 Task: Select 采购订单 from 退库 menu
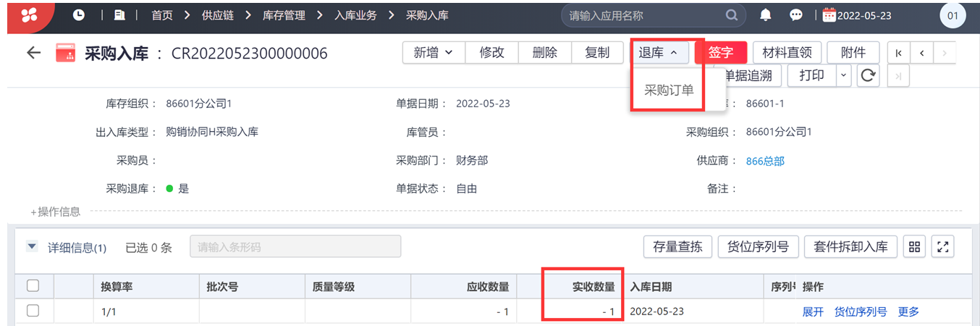(669, 91)
